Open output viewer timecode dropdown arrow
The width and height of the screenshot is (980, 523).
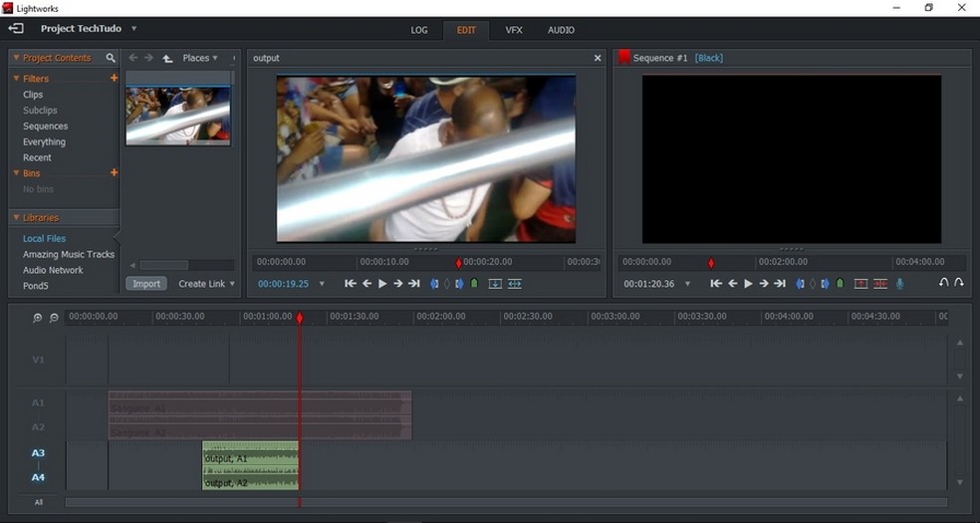tap(322, 284)
